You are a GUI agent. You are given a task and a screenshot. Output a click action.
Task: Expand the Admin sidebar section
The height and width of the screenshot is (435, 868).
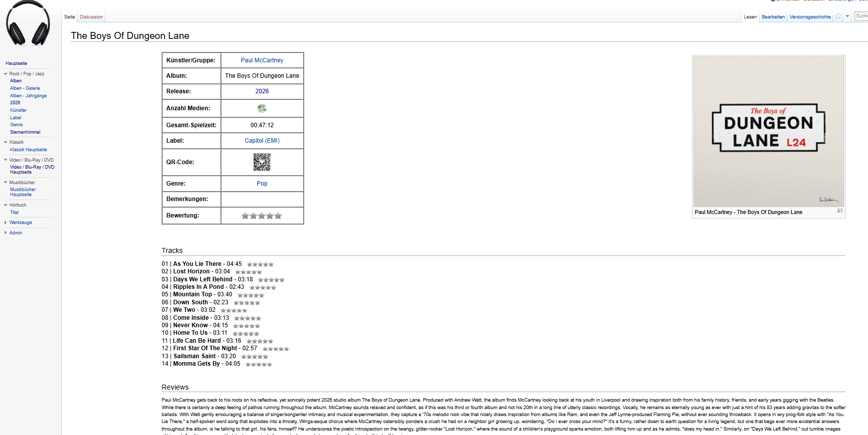[5, 233]
